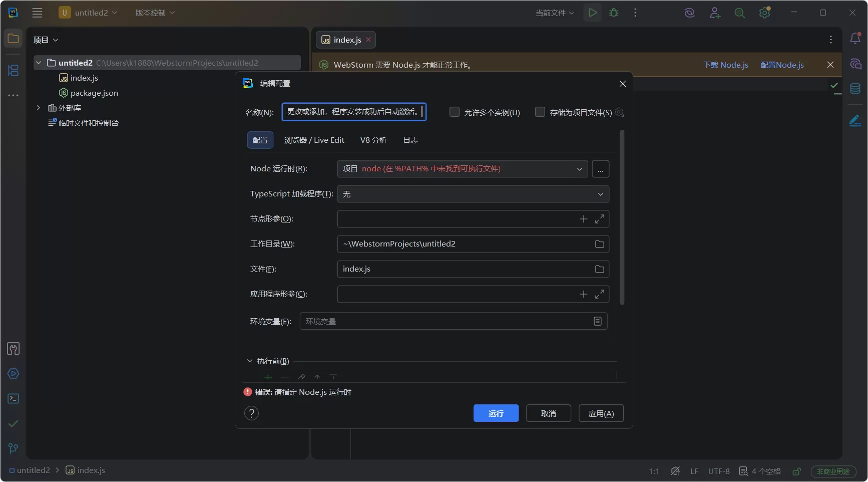Open Search everywhere via magnifier icon
The height and width of the screenshot is (482, 868).
[x=739, y=13]
